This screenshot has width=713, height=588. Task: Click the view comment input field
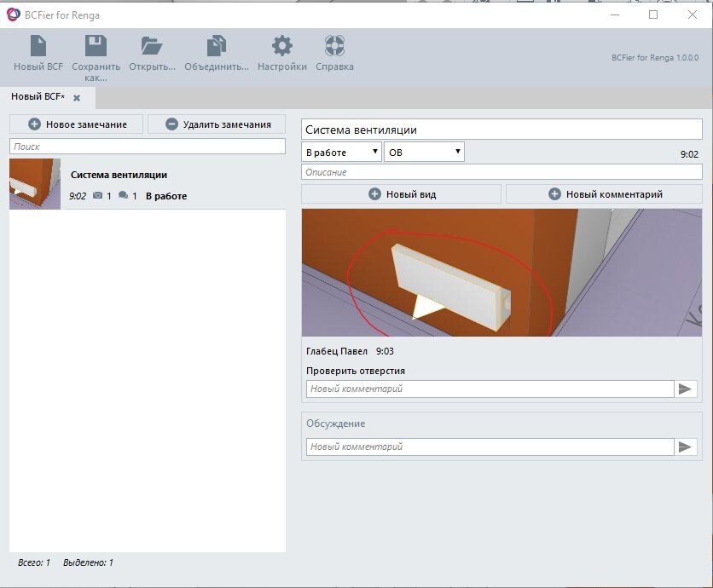(x=490, y=389)
